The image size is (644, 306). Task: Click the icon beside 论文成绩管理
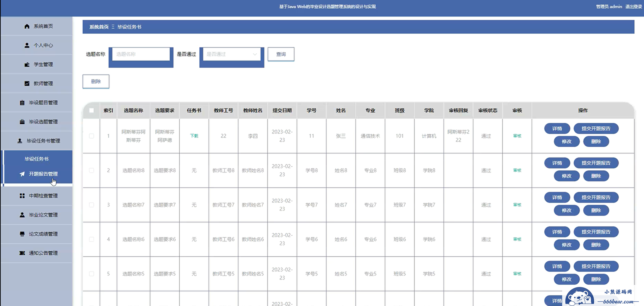click(22, 234)
